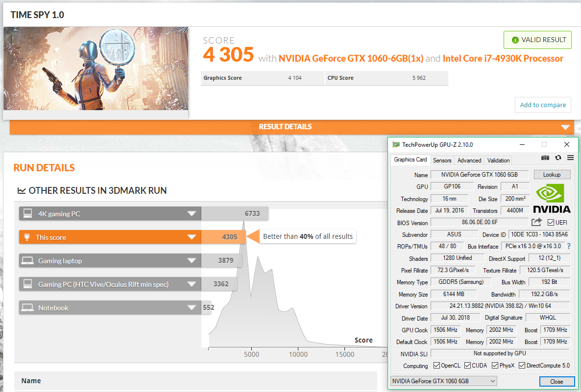Click the Memory Type value GDDR5 (Samsung)

pos(461,282)
